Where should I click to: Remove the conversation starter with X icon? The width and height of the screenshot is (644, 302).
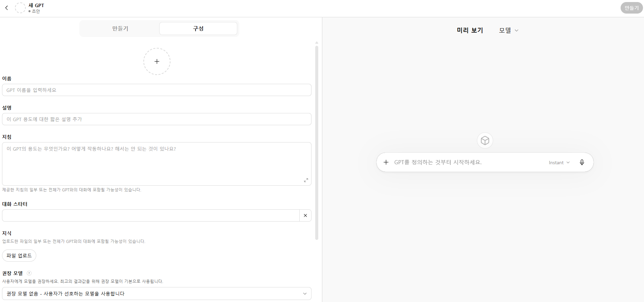pos(305,215)
